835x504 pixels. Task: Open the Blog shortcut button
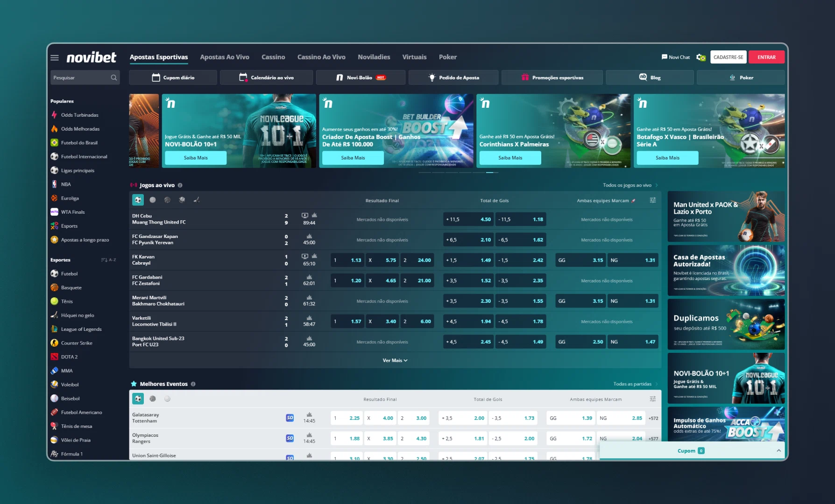tap(650, 77)
